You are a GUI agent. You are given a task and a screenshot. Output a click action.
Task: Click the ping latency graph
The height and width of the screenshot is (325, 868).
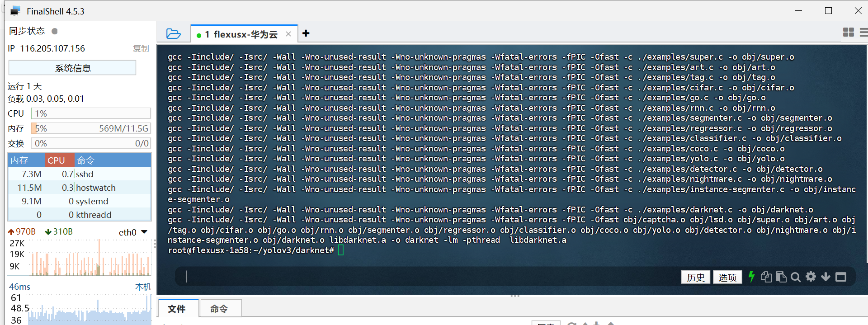[x=90, y=309]
